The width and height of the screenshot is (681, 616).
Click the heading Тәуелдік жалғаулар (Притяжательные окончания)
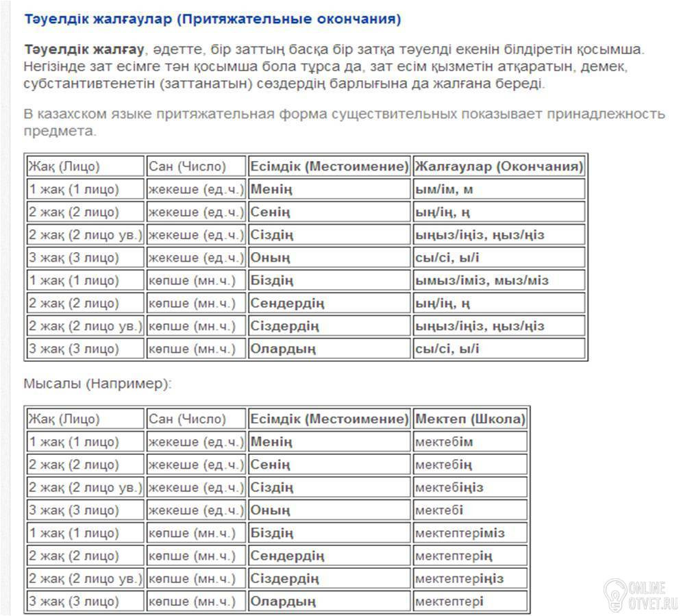click(212, 19)
